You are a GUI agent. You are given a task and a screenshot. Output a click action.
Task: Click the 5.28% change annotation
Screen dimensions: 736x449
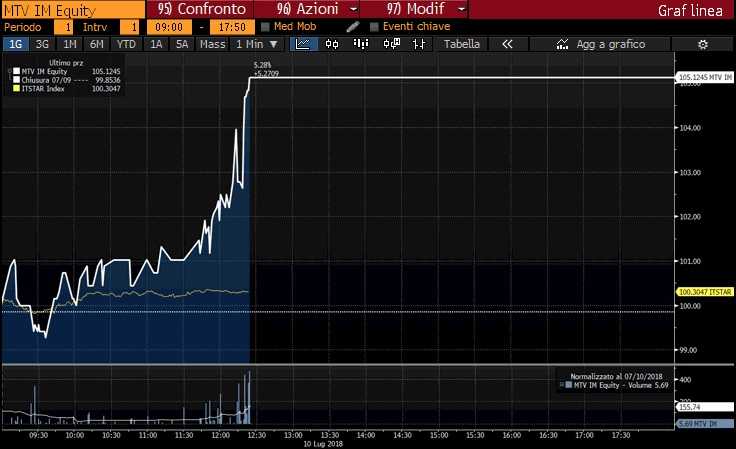coord(262,65)
